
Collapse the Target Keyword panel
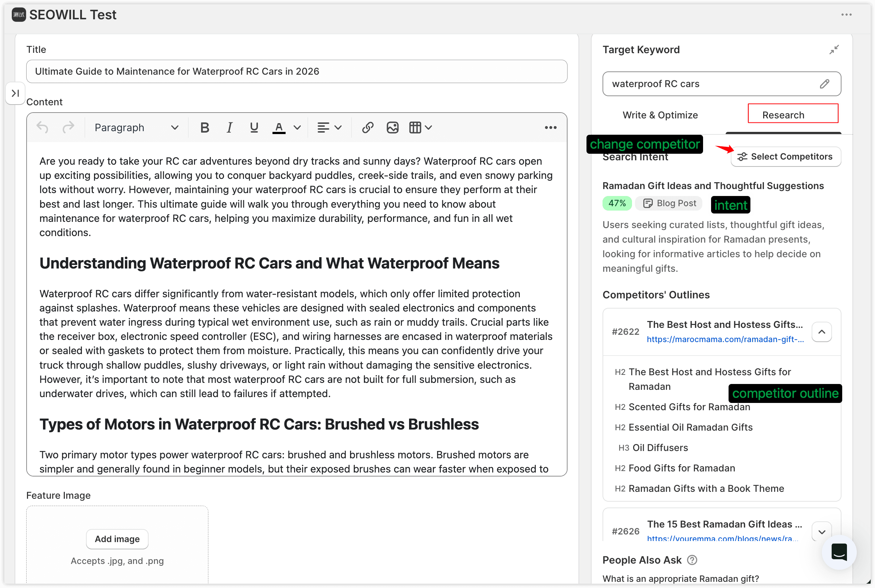pyautogui.click(x=834, y=50)
